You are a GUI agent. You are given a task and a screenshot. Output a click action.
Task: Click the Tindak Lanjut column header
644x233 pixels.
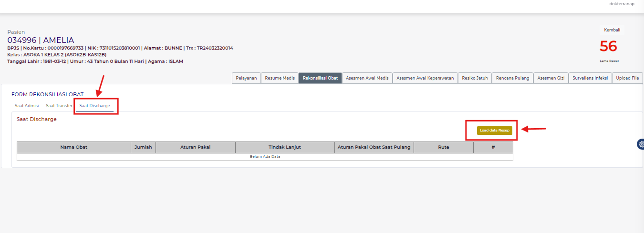coord(285,147)
